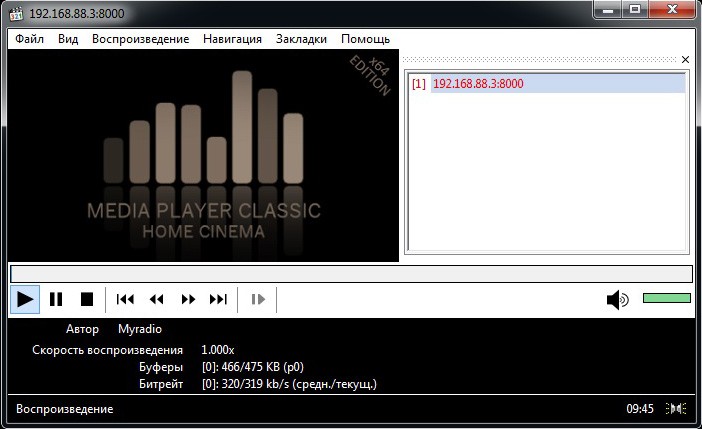Click the playback seek bar
The image size is (702, 429).
point(350,273)
